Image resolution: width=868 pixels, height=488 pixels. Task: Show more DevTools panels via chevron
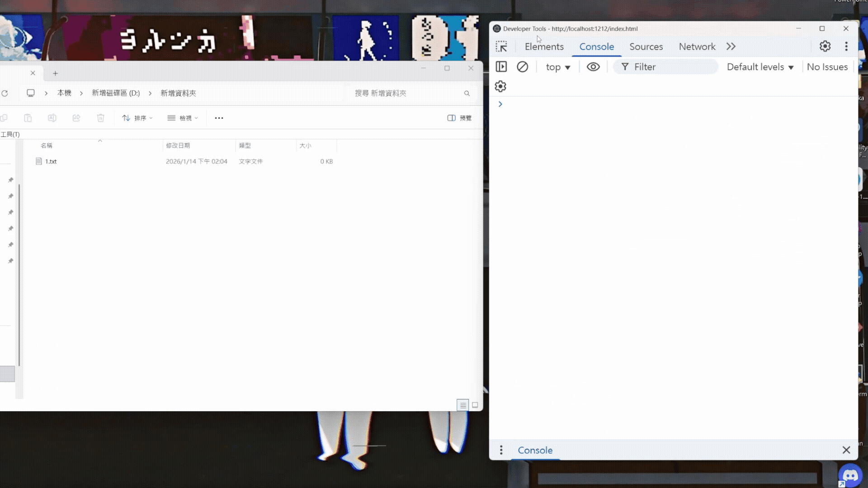(x=731, y=46)
